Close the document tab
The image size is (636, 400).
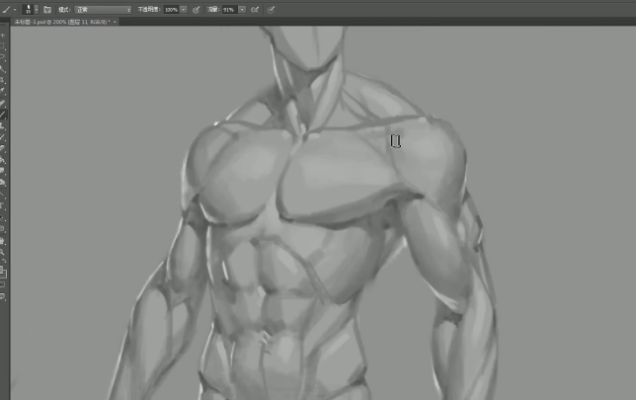115,21
